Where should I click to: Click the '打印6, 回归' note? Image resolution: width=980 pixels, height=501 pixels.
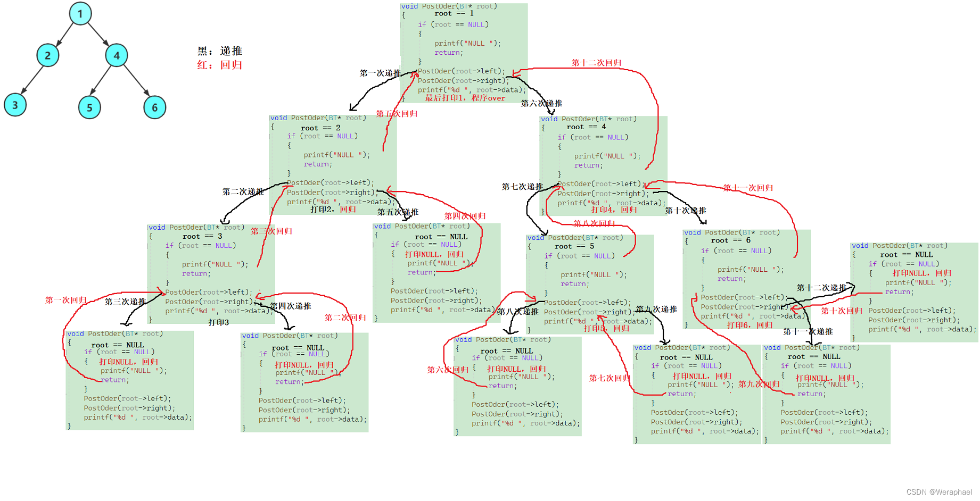pyautogui.click(x=750, y=325)
